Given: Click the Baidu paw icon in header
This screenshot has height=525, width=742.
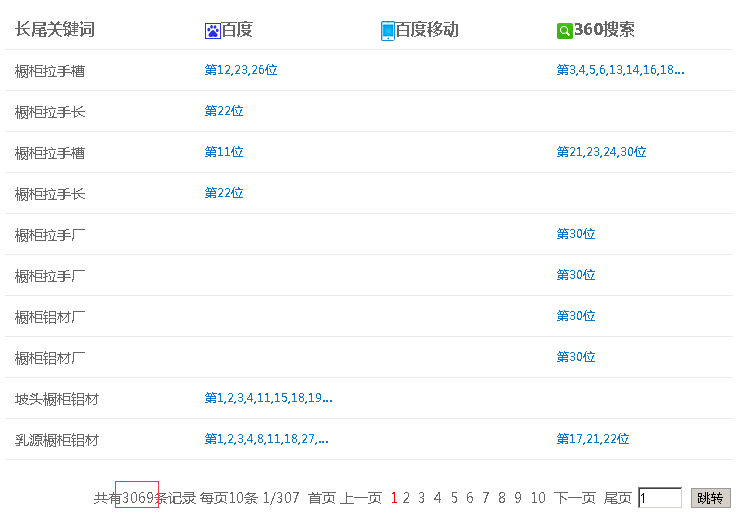Looking at the screenshot, I should [x=212, y=31].
